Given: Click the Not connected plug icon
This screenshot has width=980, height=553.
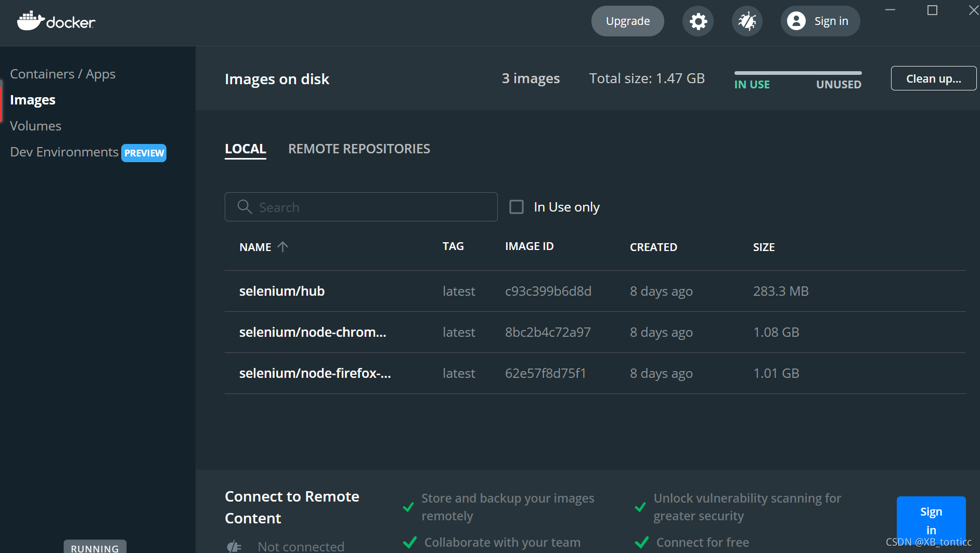Looking at the screenshot, I should click(235, 546).
